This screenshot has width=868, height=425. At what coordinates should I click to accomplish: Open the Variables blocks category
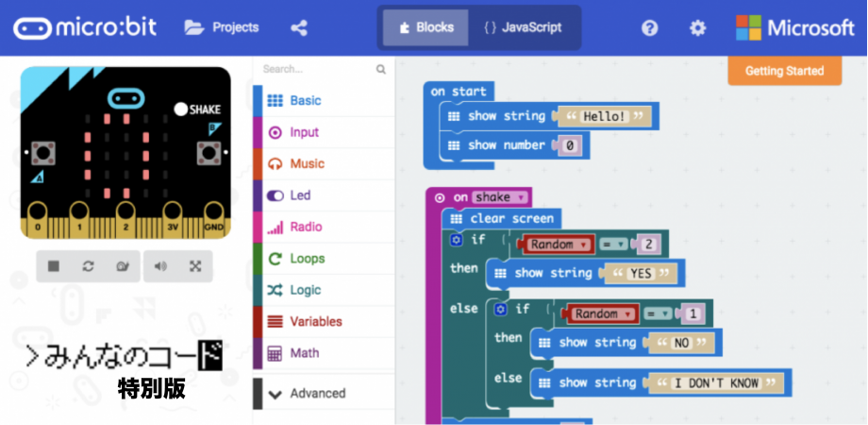(324, 322)
